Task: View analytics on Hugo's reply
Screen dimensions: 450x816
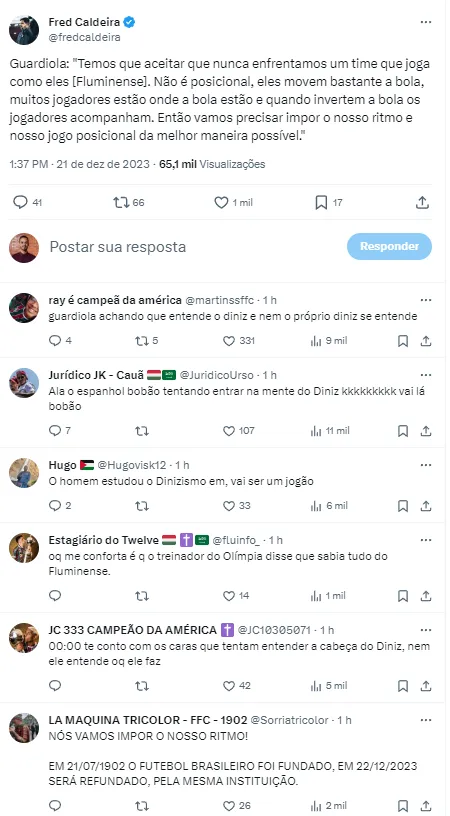Action: pyautogui.click(x=316, y=506)
